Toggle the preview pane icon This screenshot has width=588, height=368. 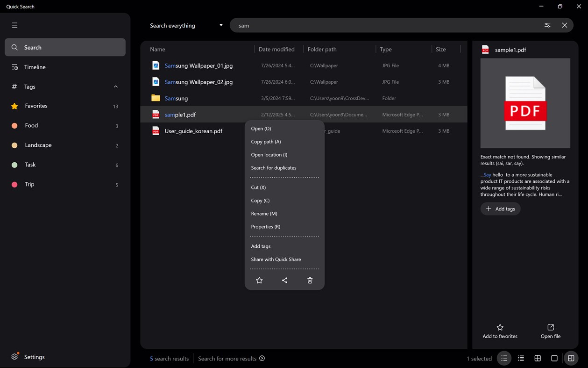pyautogui.click(x=571, y=358)
